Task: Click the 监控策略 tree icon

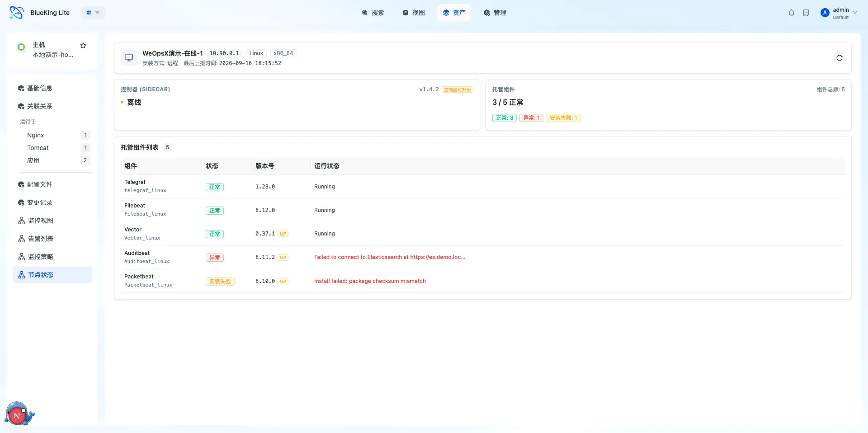Action: click(x=22, y=257)
